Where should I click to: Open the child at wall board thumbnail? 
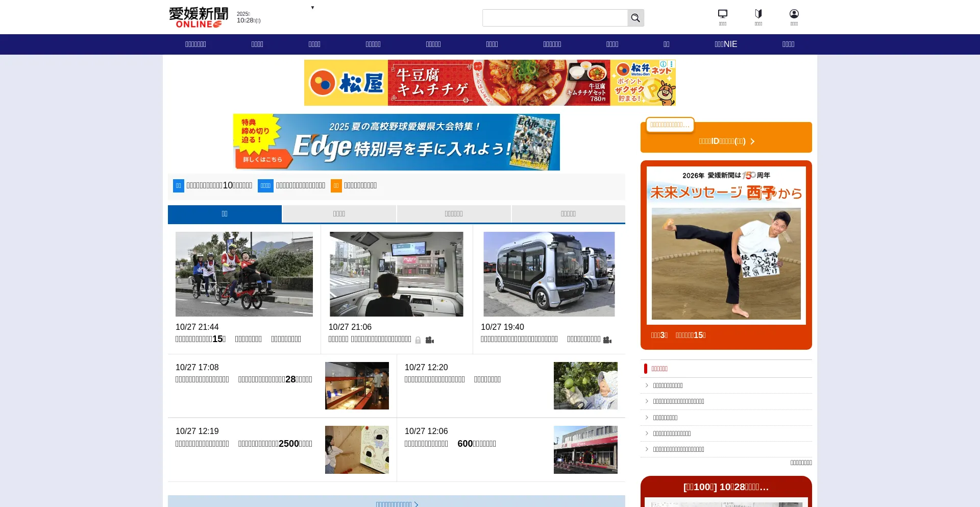pyautogui.click(x=357, y=450)
